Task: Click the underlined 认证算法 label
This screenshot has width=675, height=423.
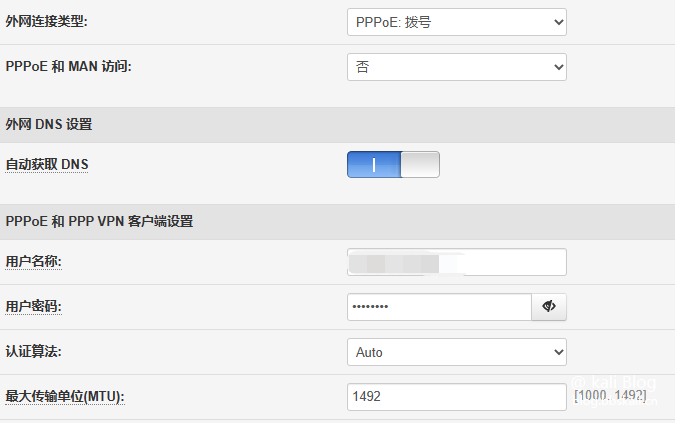Action: (34, 352)
